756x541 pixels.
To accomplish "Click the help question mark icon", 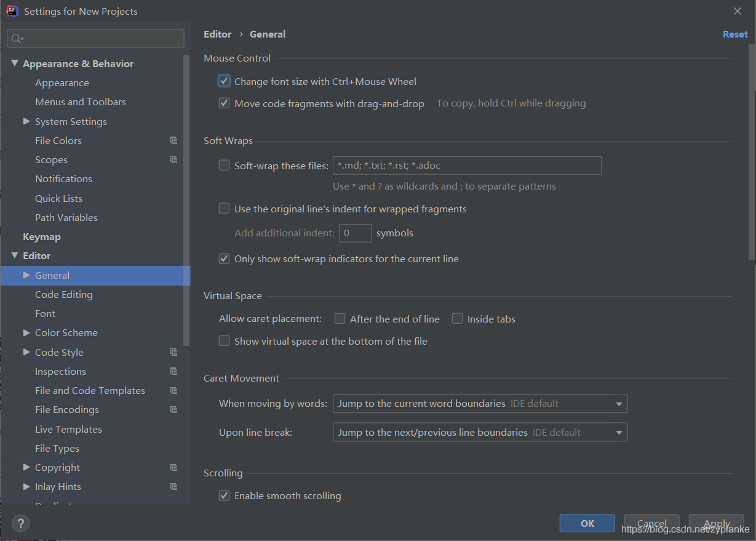I will pos(20,523).
